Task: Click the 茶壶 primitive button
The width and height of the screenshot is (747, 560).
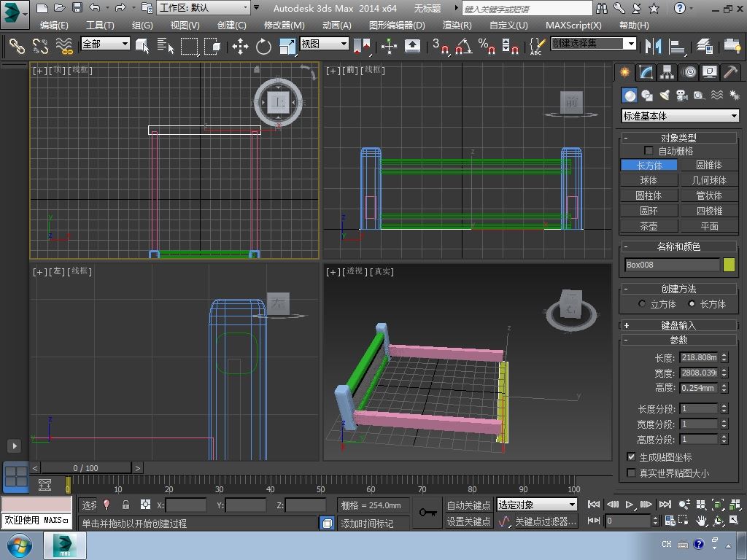Action: click(x=649, y=226)
